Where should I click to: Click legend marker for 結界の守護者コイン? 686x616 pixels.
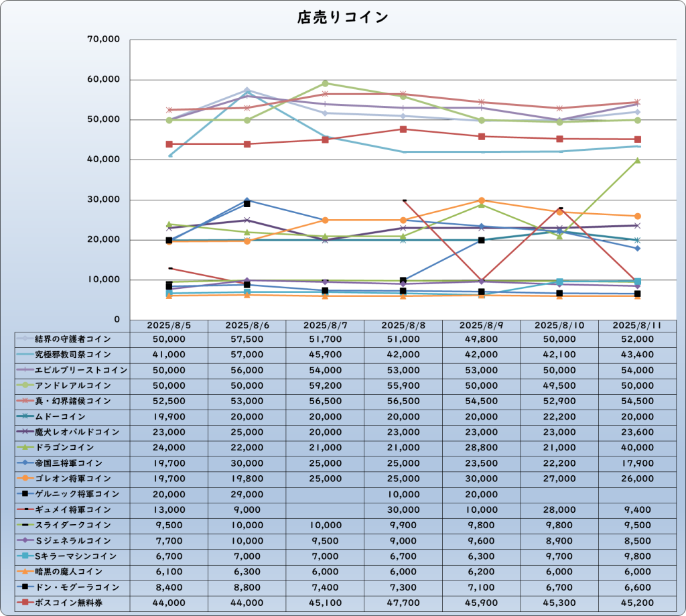tap(25, 339)
